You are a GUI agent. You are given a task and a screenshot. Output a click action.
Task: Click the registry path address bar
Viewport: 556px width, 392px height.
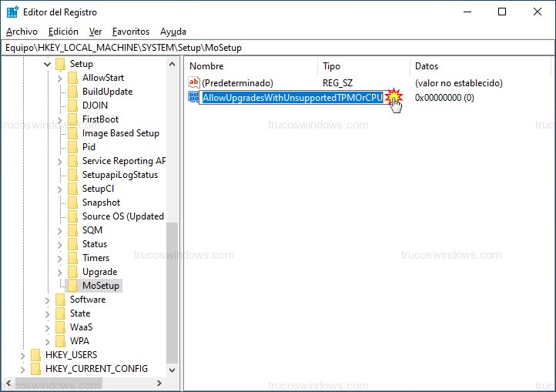(278, 48)
